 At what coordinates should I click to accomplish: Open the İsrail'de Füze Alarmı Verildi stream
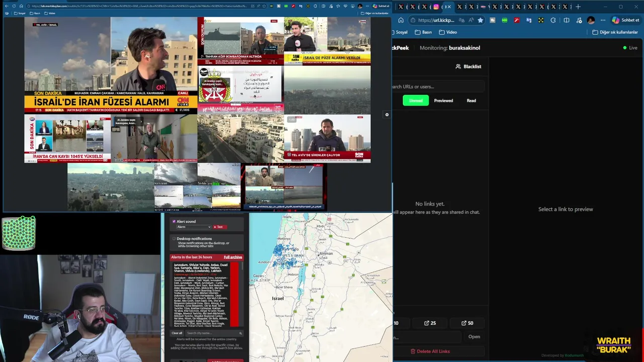[x=327, y=41]
